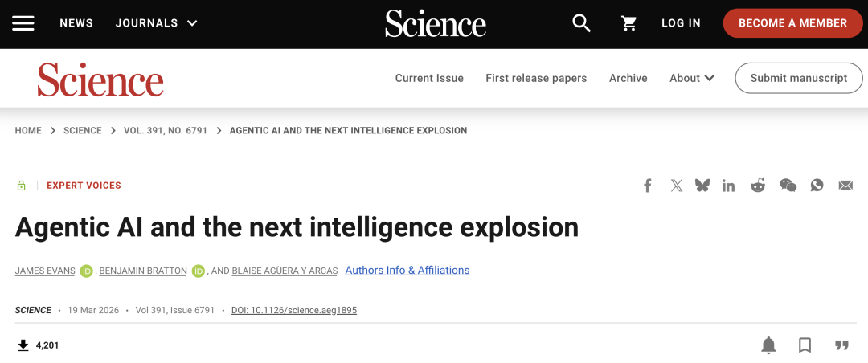The width and height of the screenshot is (868, 363).
Task: Open the article DOI link
Action: tap(294, 310)
